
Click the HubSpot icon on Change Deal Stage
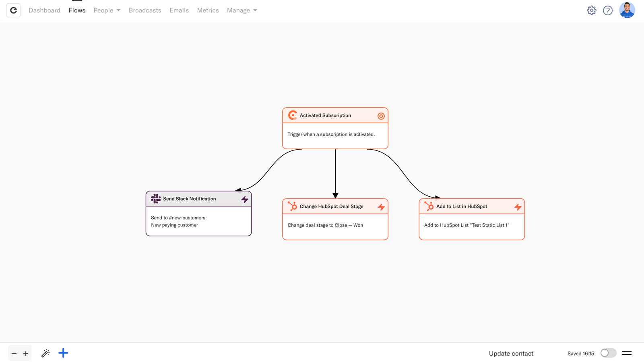click(292, 206)
